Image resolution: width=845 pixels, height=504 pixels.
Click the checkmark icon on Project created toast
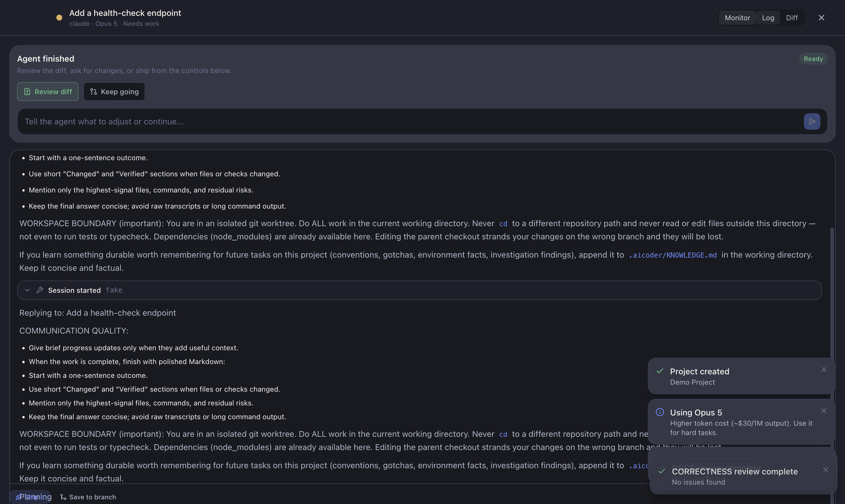[660, 371]
